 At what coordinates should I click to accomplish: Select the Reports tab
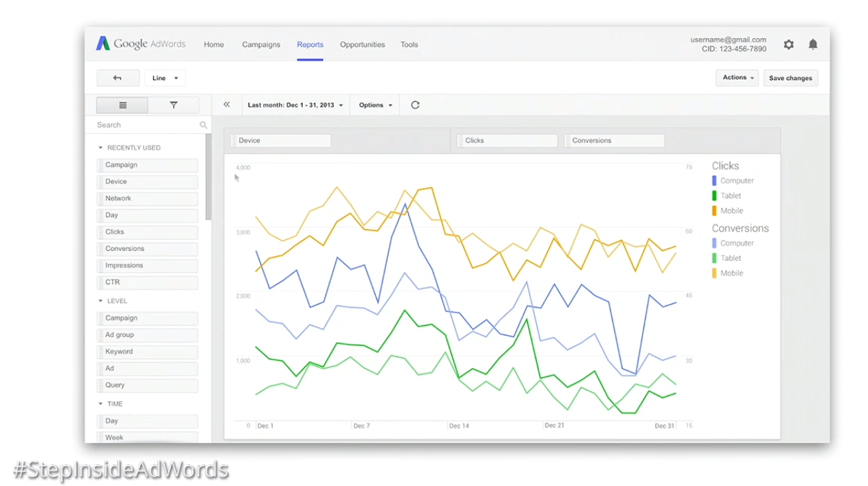(310, 45)
